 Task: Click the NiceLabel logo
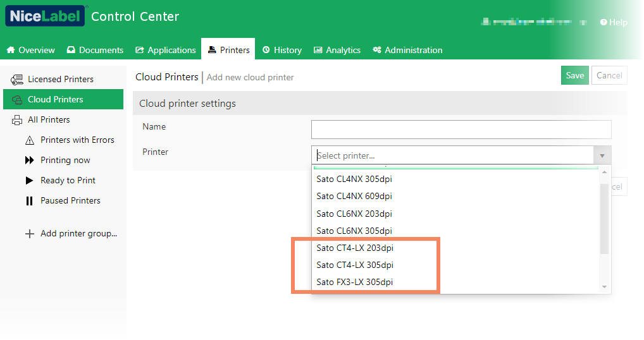45,16
